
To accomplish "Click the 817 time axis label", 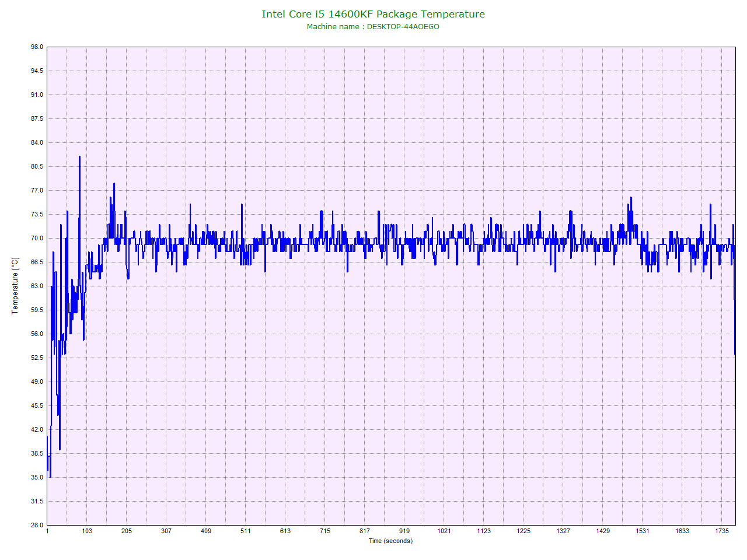I will [x=365, y=531].
